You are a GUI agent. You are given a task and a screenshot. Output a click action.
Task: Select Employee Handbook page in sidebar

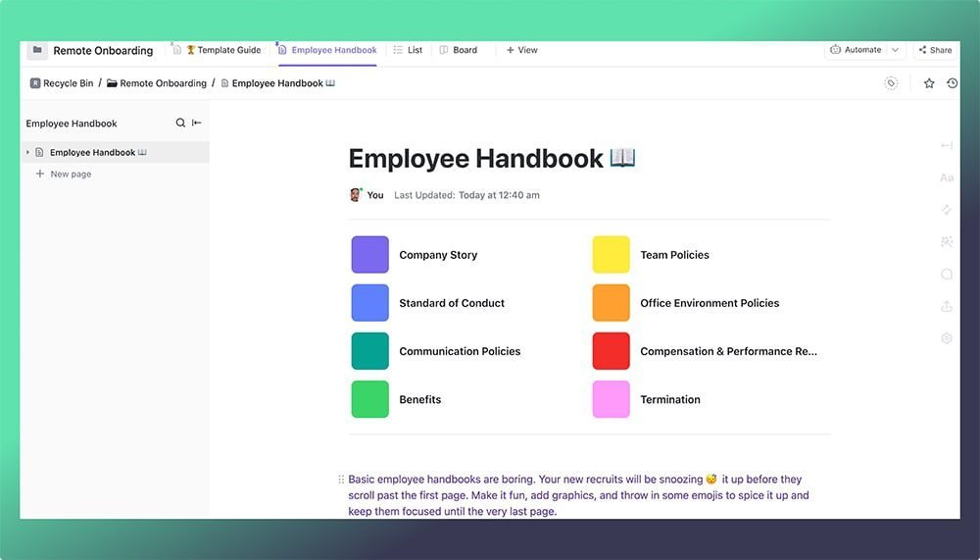116,152
